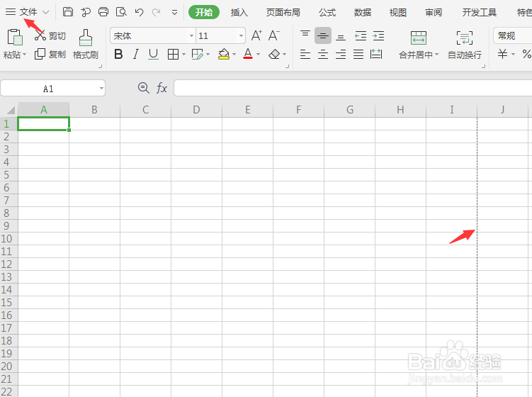The image size is (532, 397).
Task: Apply yellow fill color
Action: [224, 54]
